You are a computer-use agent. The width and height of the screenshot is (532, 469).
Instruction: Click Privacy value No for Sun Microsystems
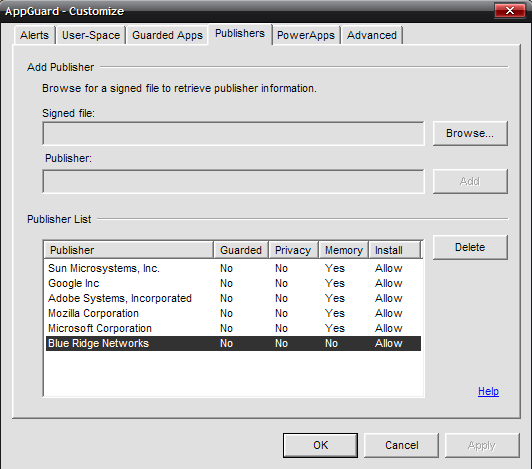tap(281, 268)
